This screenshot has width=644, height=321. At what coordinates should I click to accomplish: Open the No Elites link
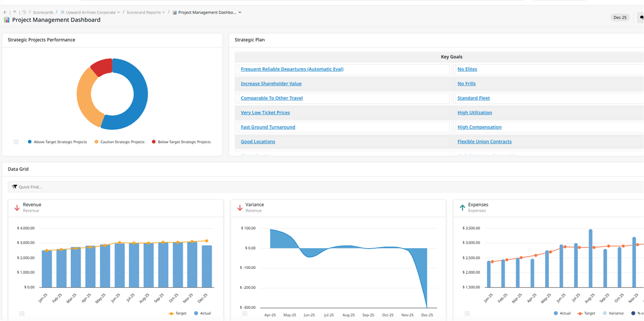(x=467, y=69)
